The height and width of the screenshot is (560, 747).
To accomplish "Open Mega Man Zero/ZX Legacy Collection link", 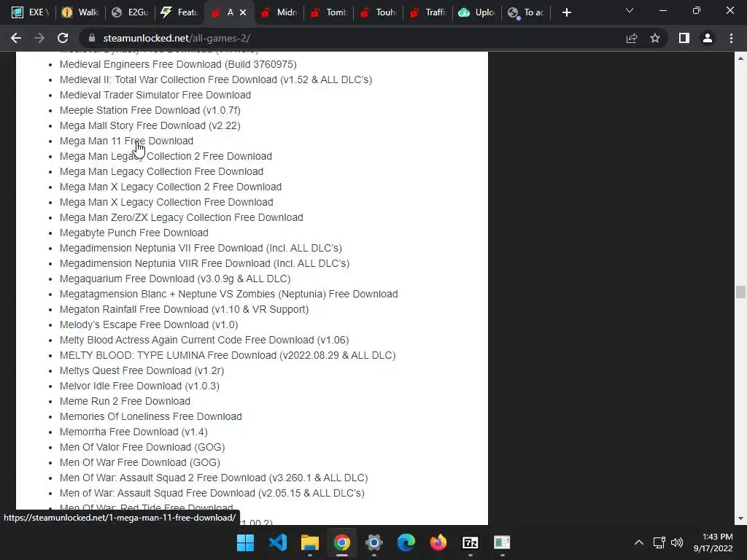I will click(x=182, y=217).
